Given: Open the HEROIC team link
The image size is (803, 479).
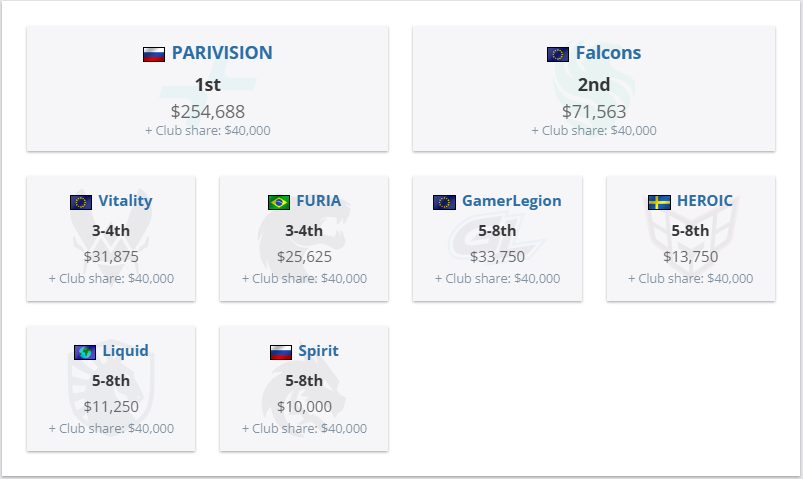Looking at the screenshot, I should pyautogui.click(x=704, y=201).
